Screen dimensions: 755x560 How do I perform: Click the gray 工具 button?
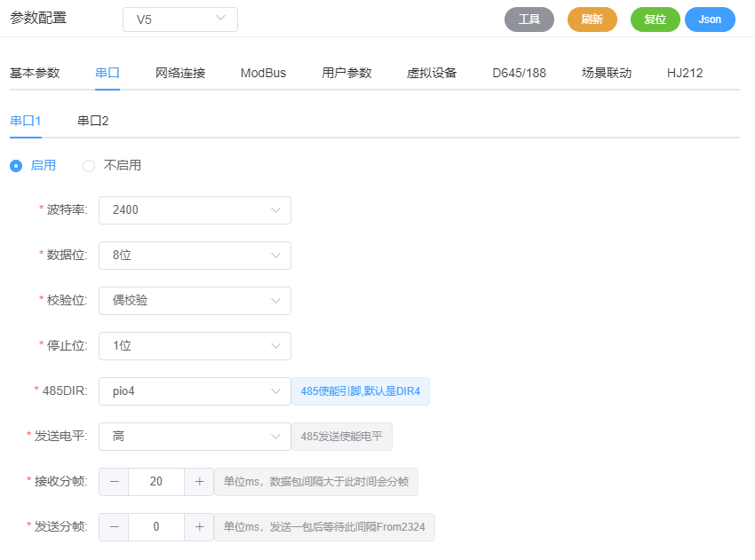[529, 20]
